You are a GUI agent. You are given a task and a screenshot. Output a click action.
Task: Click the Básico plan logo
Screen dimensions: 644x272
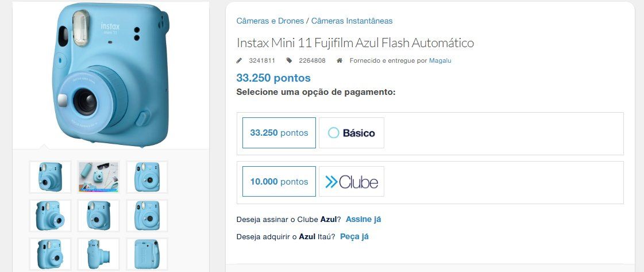pos(352,133)
